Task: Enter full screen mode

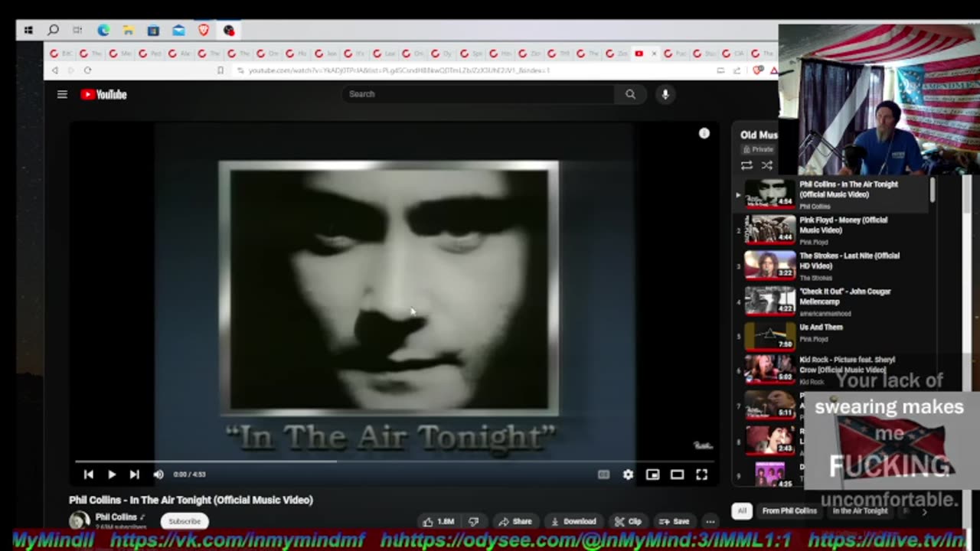Action: pyautogui.click(x=701, y=474)
